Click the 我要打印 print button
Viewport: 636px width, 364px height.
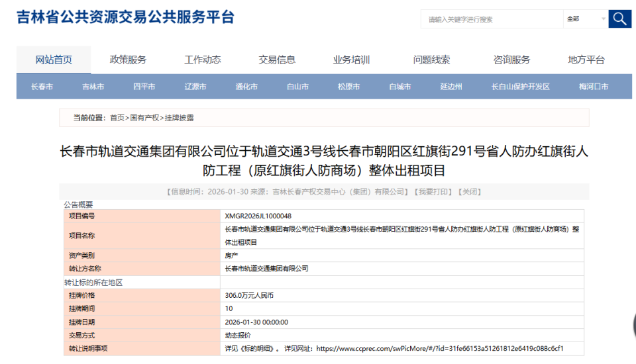pos(433,192)
